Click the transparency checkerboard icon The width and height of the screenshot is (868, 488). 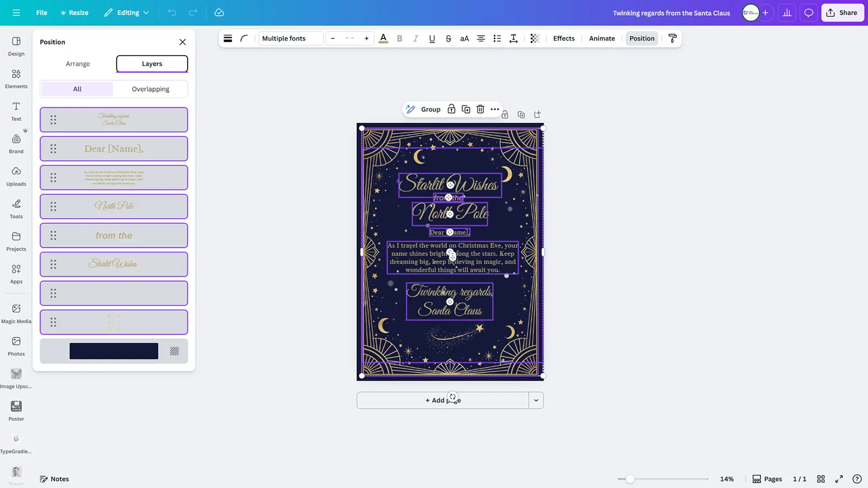coord(534,38)
